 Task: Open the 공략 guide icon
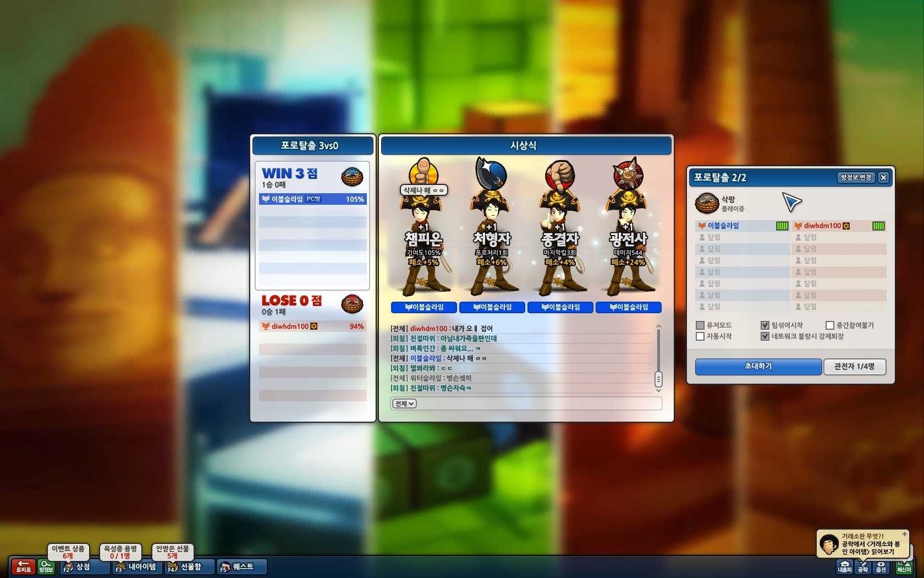(863, 567)
